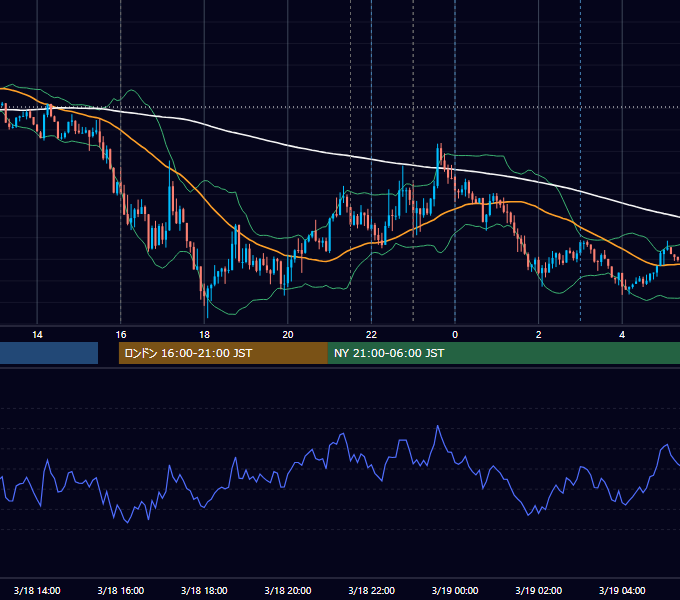Click the London 16:00-21:00 JST session bar

[x=223, y=353]
